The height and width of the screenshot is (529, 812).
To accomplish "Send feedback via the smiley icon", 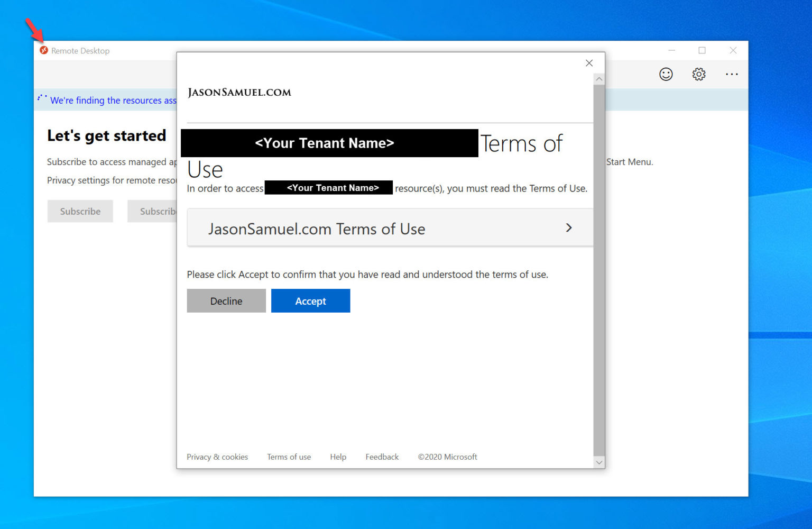I will click(666, 74).
